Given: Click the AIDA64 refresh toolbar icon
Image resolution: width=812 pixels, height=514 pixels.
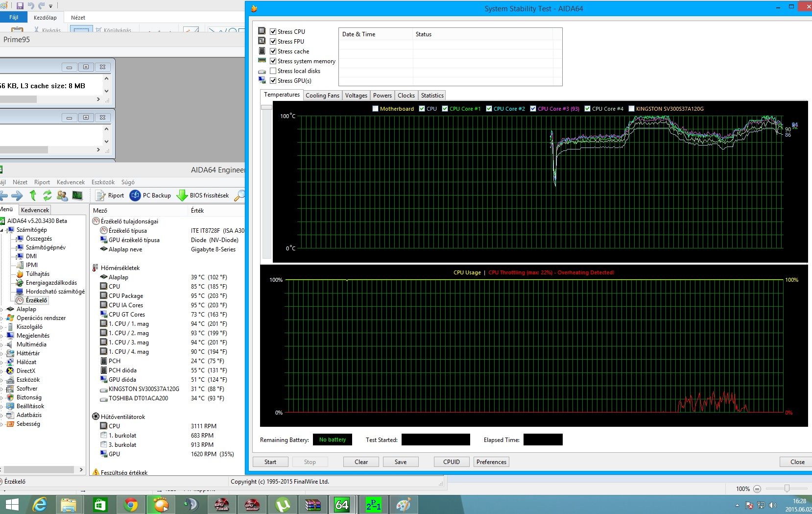Looking at the screenshot, I should 47,196.
